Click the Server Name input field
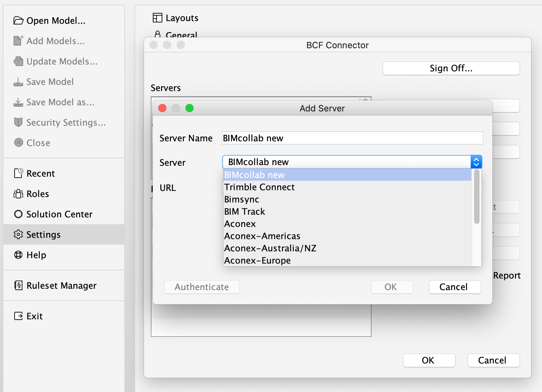Screen dimensions: 542x392 click(352, 138)
